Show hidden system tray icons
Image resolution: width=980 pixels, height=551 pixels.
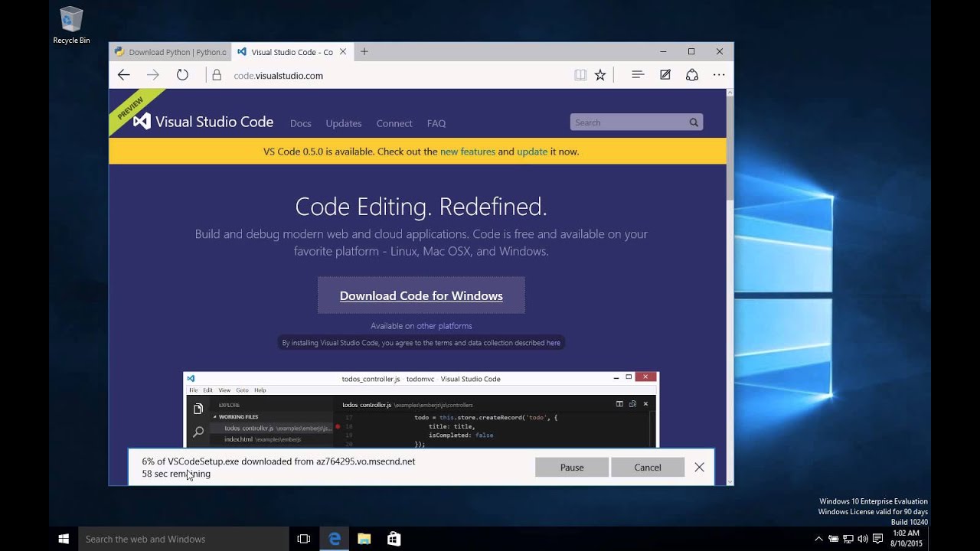point(819,539)
